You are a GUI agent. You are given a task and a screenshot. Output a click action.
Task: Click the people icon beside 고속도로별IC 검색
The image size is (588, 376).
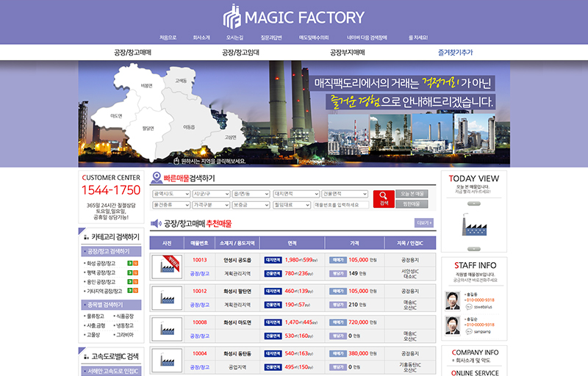click(x=86, y=356)
